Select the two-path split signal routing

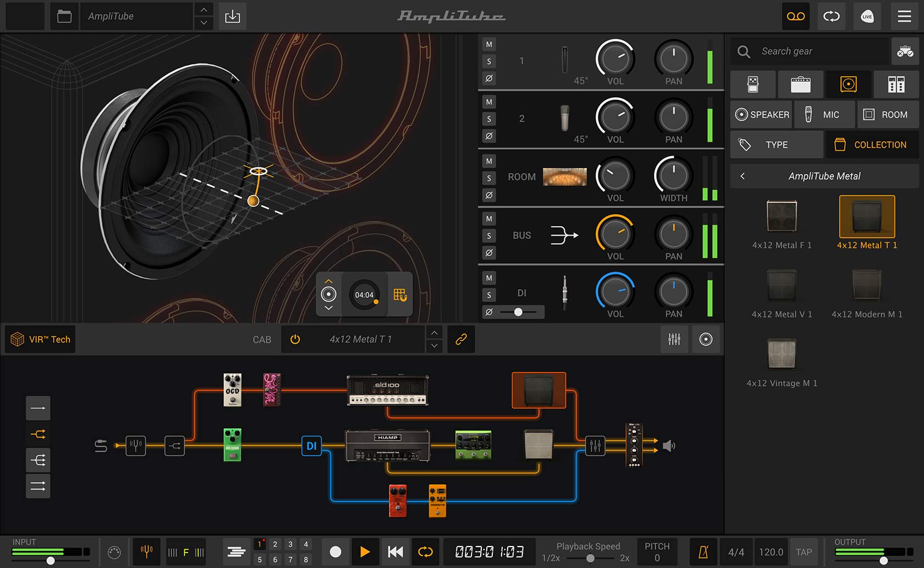[x=38, y=434]
